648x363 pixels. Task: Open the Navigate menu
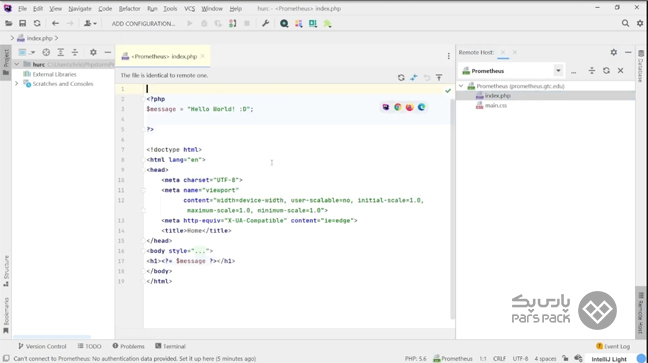click(80, 8)
